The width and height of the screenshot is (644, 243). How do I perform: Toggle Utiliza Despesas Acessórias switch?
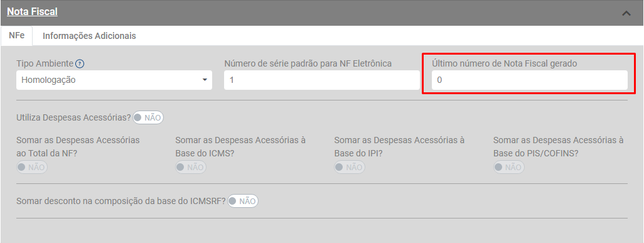[x=148, y=117]
